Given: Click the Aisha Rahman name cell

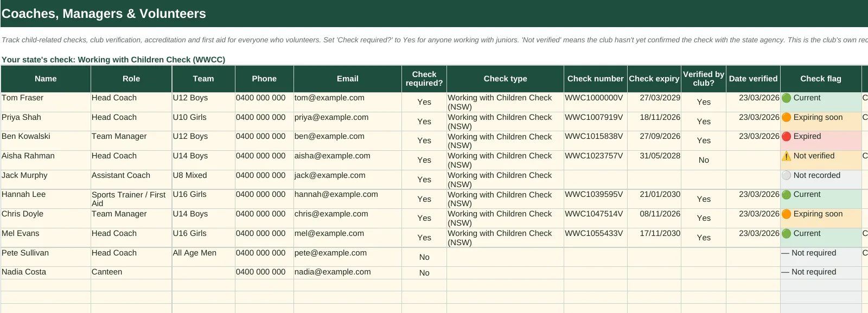Looking at the screenshot, I should (46, 160).
